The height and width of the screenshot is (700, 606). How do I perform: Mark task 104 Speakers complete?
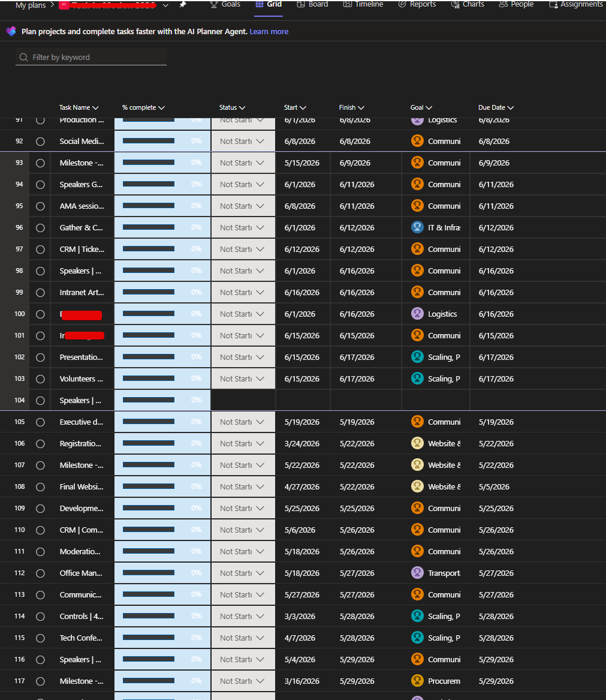tap(40, 401)
